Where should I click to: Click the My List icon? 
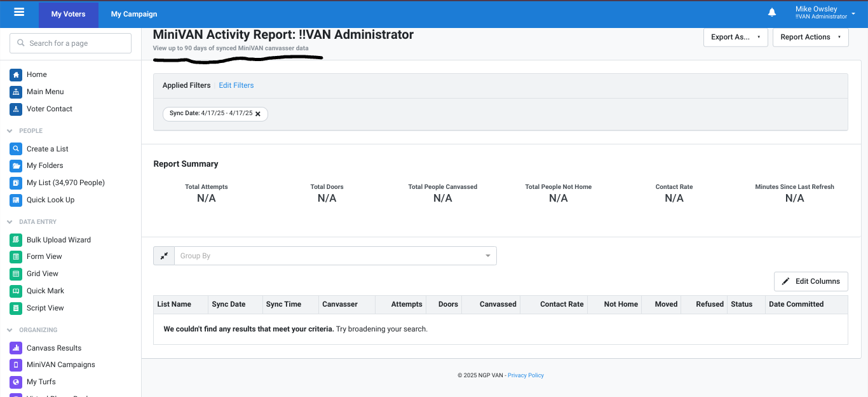point(16,183)
